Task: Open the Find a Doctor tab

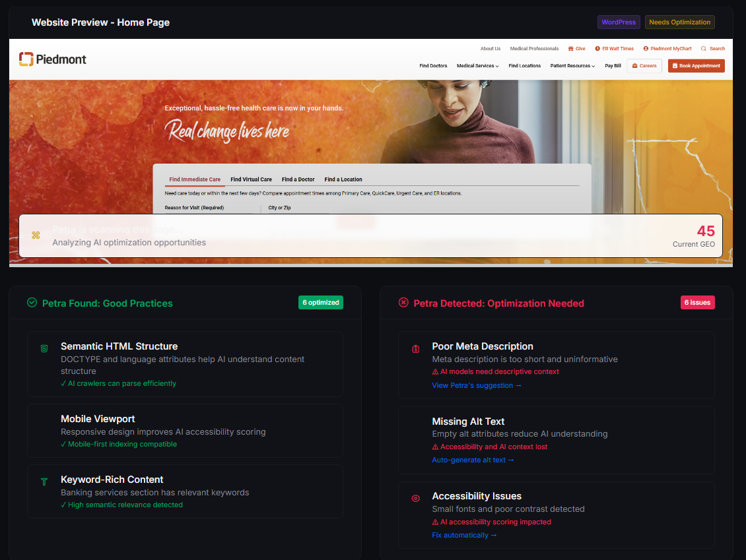Action: [x=298, y=179]
